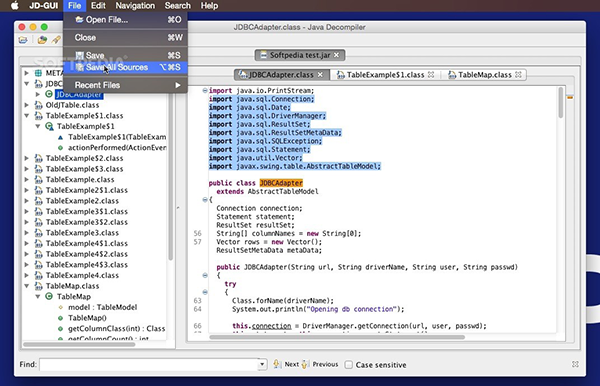Switch to the TableExample$1.class tab
600x386 pixels.
coord(385,75)
